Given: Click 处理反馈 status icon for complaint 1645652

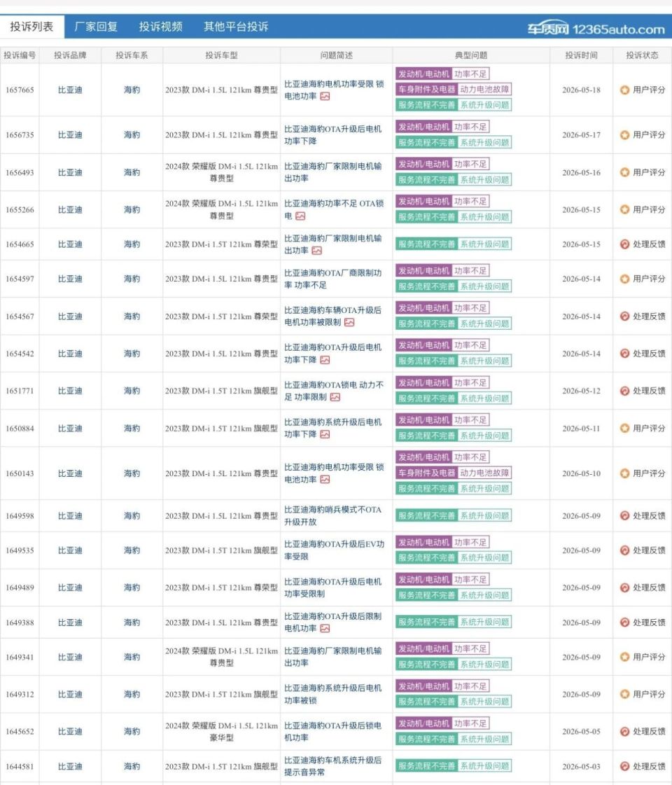Looking at the screenshot, I should [x=624, y=732].
